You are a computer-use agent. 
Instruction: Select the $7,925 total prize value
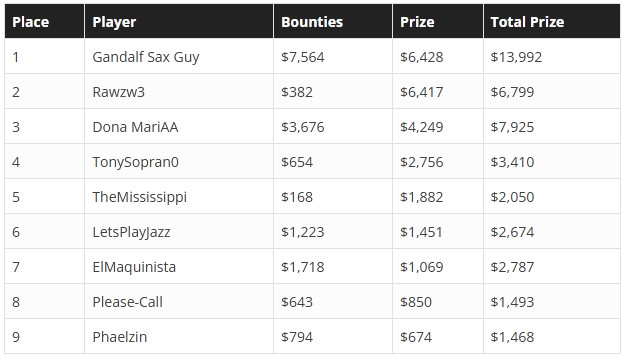click(512, 127)
